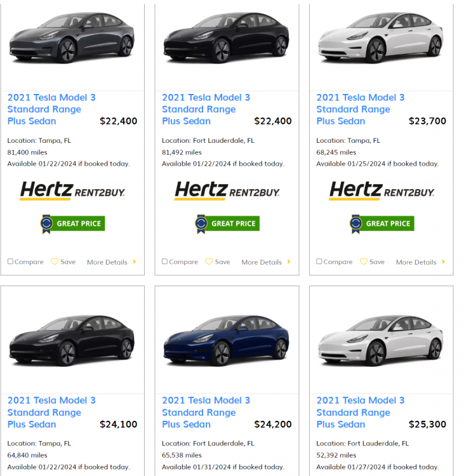
Task: Click the Hertz Rent2Buy logo on the 81,400-mile Tesla
Action: pos(72,190)
